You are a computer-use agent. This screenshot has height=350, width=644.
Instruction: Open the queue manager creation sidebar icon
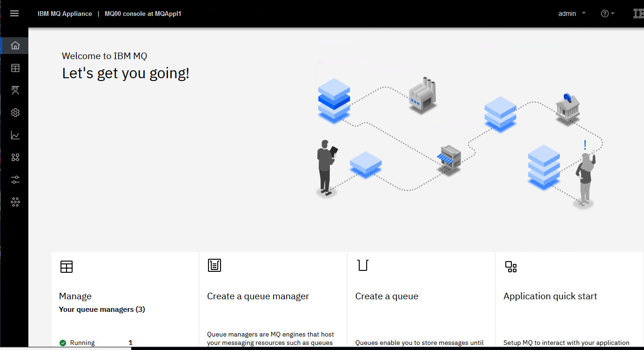15,90
